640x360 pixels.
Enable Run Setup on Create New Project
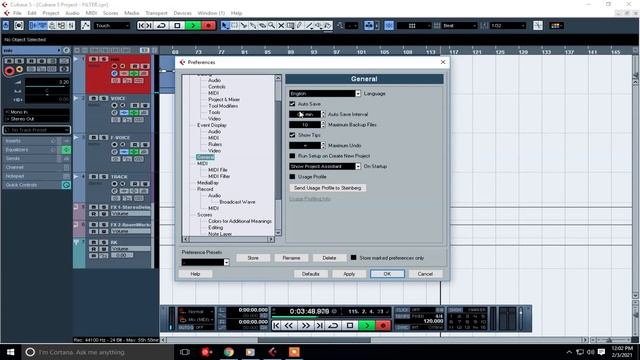[x=292, y=156]
